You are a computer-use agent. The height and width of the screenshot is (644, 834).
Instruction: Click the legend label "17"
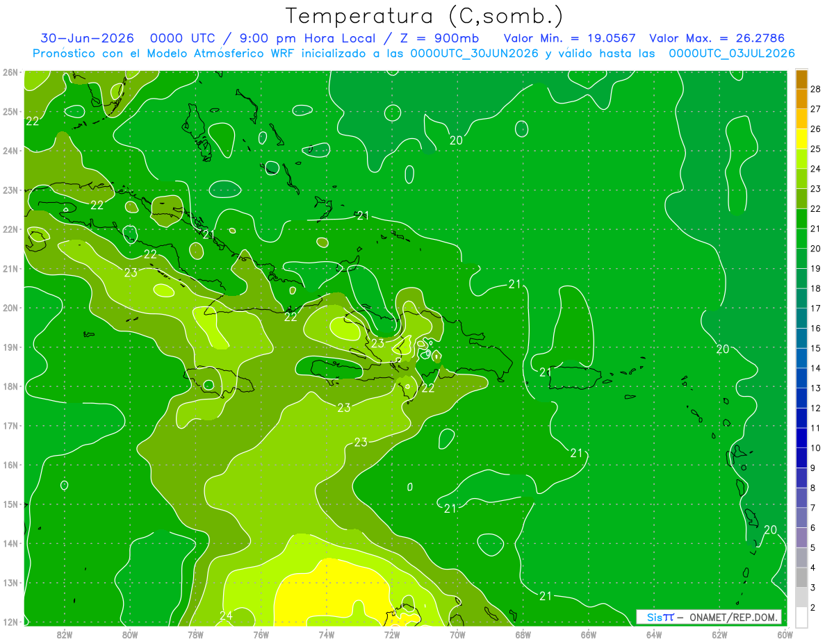coord(816,308)
